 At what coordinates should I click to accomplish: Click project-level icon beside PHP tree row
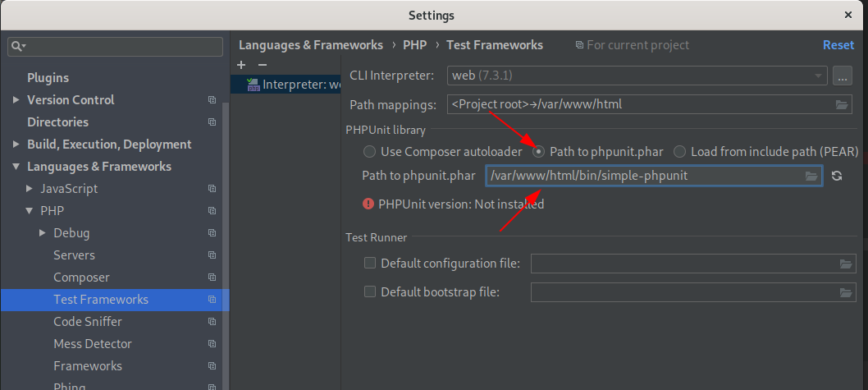(x=212, y=210)
